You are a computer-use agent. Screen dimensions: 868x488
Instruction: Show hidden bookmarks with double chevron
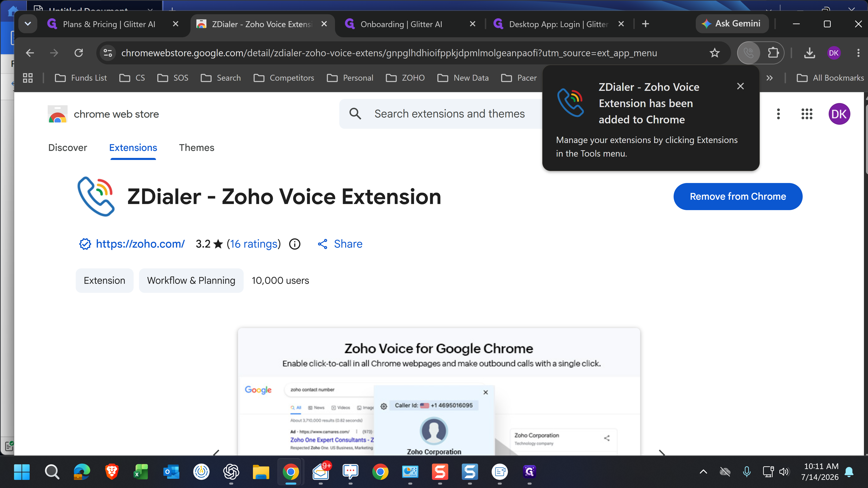point(769,78)
